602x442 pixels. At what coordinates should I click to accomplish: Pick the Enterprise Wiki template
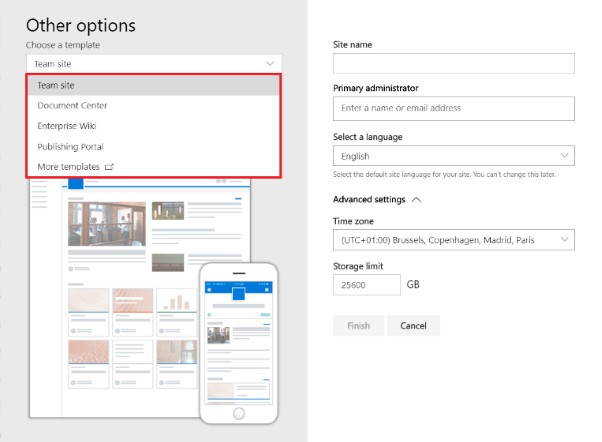[x=154, y=126]
